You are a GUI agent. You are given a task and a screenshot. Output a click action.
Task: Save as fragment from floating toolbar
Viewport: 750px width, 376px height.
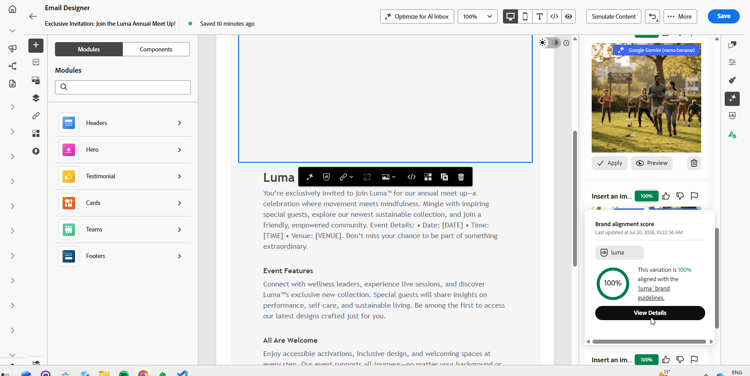(x=428, y=177)
